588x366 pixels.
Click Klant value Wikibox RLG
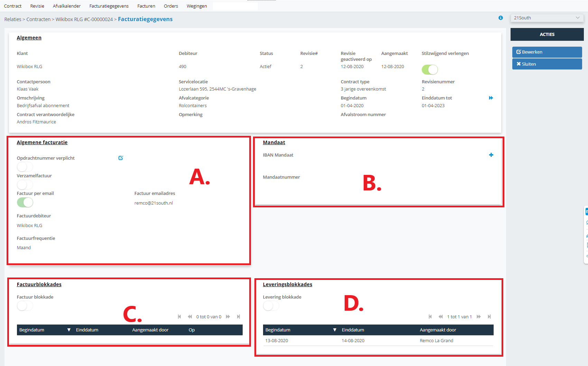click(x=29, y=66)
